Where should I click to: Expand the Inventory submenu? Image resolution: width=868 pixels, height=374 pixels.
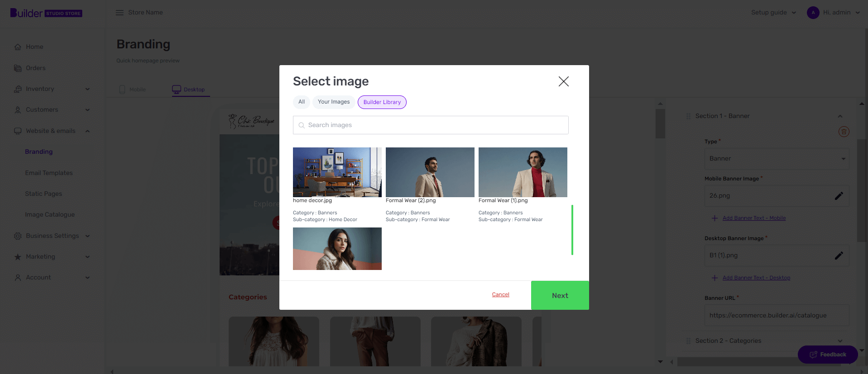pyautogui.click(x=87, y=89)
